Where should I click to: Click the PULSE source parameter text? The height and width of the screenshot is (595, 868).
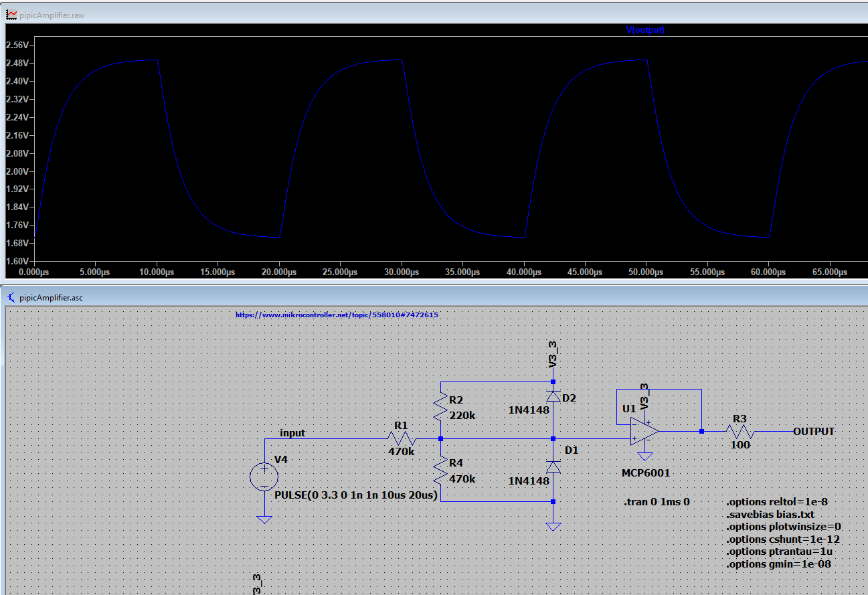pyautogui.click(x=355, y=495)
